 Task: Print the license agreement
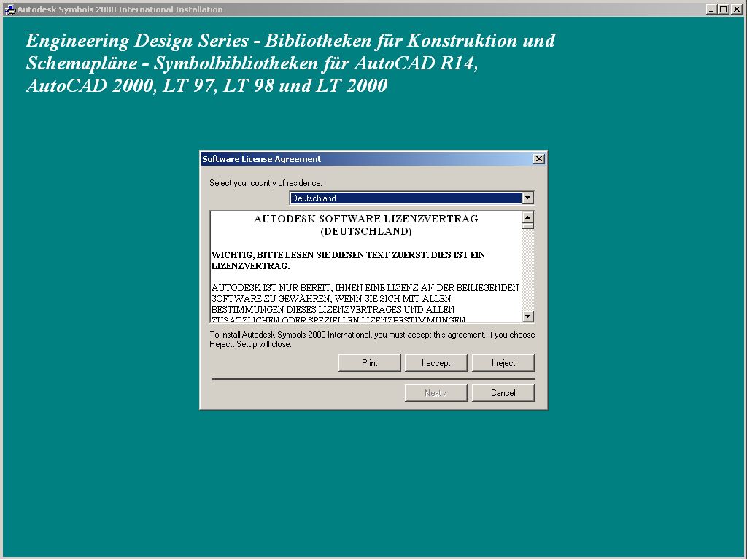[x=369, y=363]
